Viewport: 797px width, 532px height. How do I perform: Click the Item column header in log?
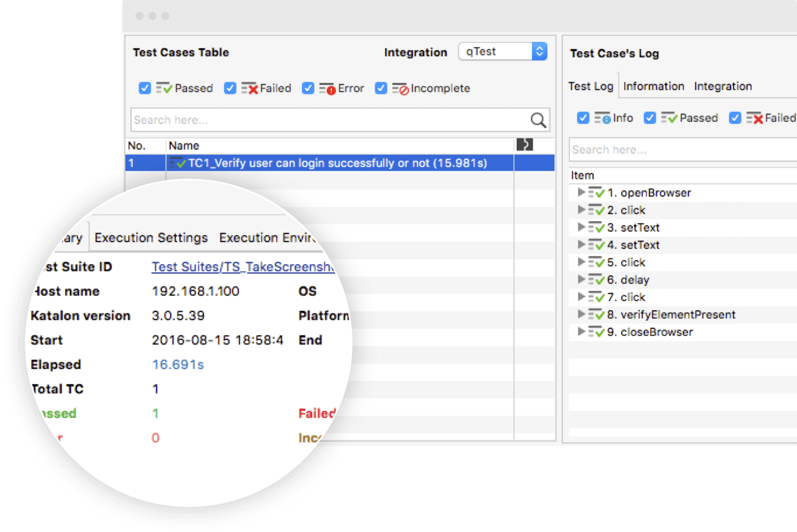683,175
